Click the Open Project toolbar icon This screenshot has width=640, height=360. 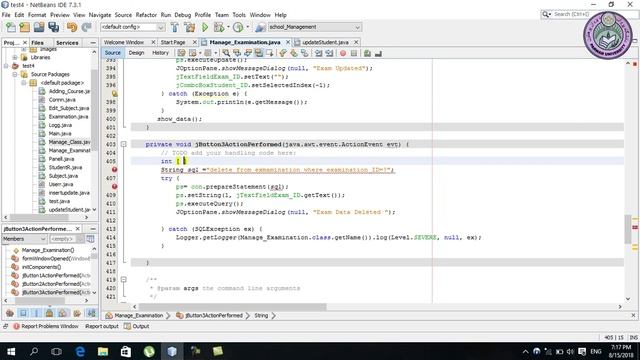click(x=39, y=27)
